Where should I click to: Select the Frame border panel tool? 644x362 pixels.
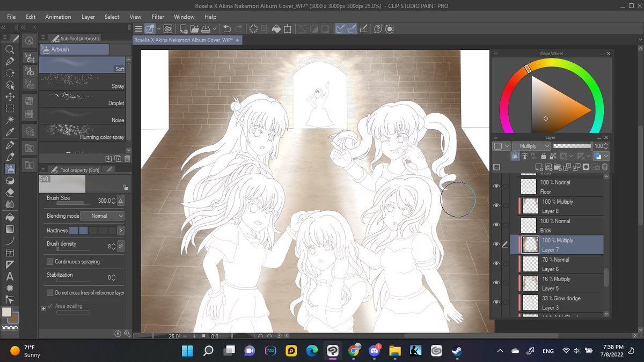coord(10,253)
